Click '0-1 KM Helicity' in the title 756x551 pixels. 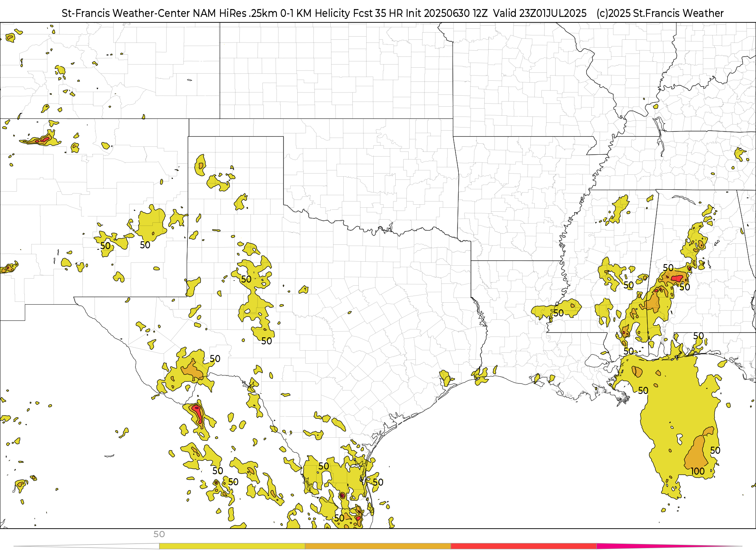click(315, 13)
